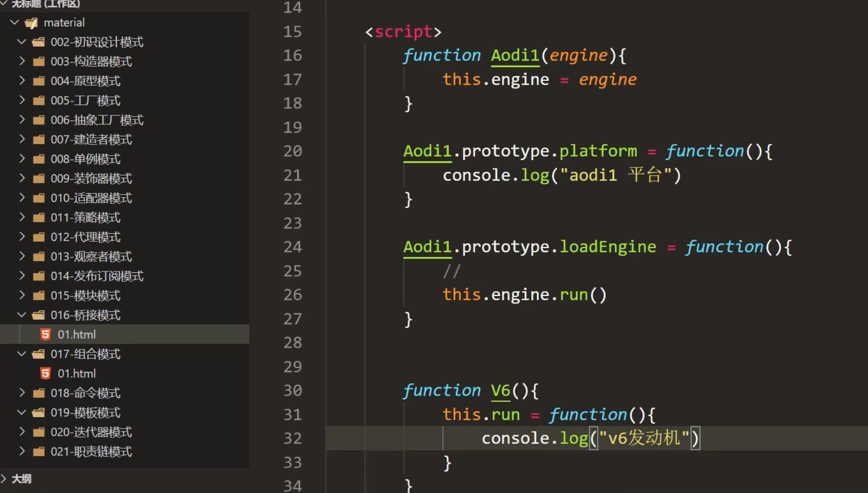This screenshot has width=868, height=493.
Task: Select the 004-原型模式 folder label
Action: 86,81
